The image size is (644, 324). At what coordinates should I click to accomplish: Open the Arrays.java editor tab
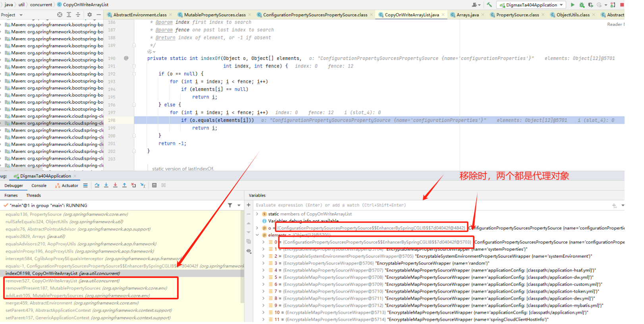pyautogui.click(x=467, y=15)
